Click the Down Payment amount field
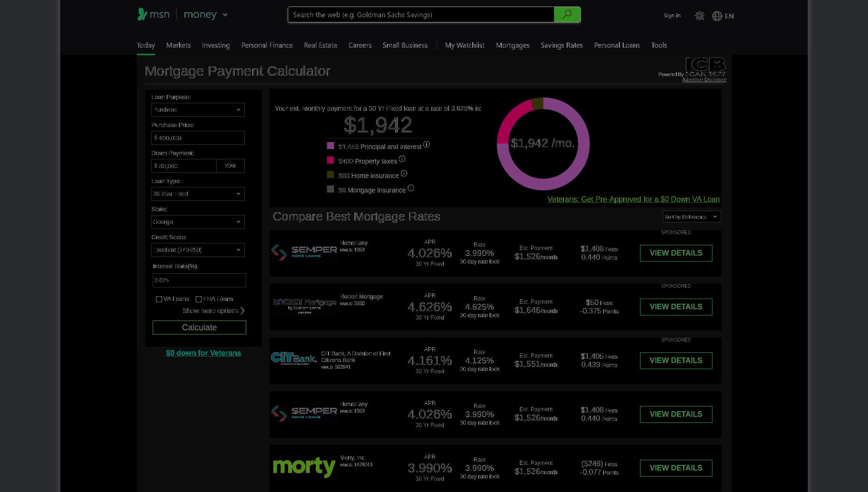Viewport: 868px width, 492px height. click(184, 166)
